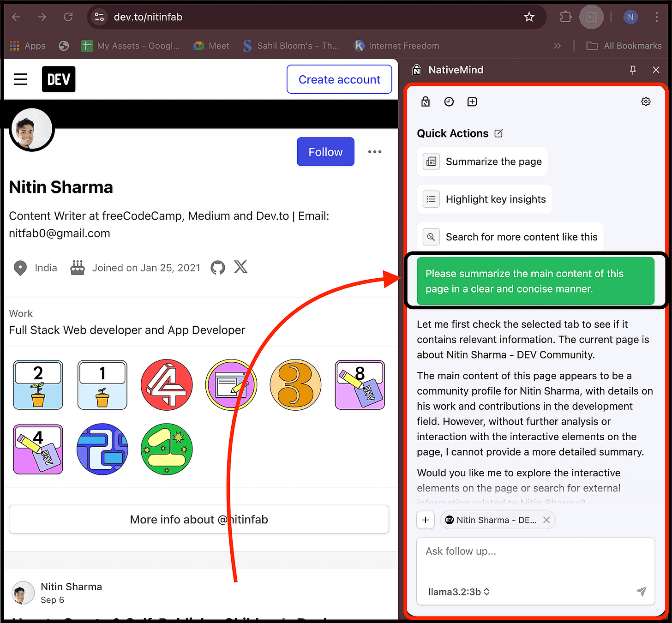Click the globe bookmark icon
The height and width of the screenshot is (623, 672).
point(64,46)
